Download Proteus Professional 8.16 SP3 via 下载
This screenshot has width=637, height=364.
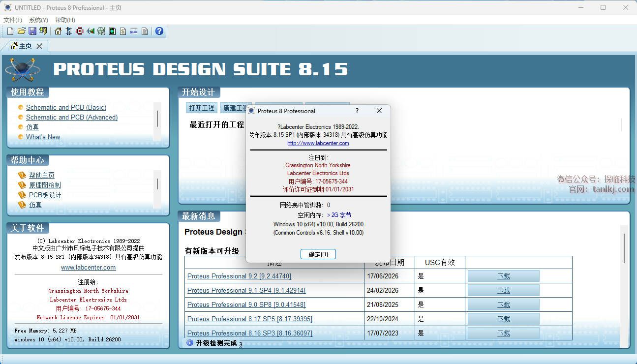coord(503,333)
